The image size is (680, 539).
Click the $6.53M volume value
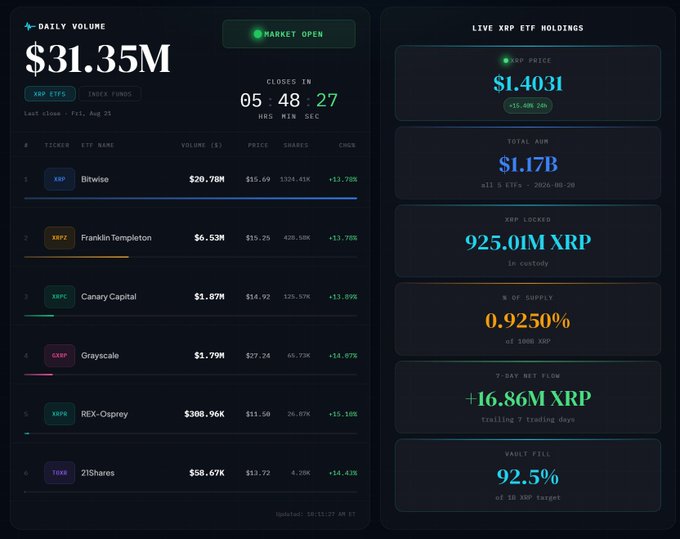pos(209,238)
